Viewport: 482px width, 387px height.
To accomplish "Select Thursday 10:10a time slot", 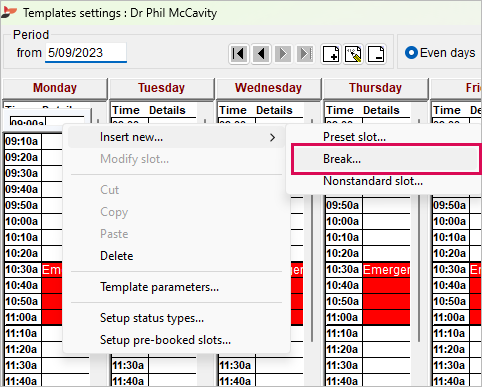I will pos(343,237).
